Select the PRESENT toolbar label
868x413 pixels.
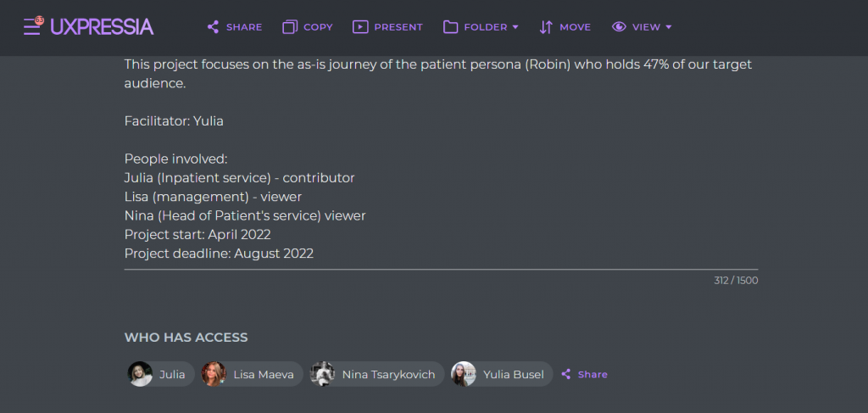[x=398, y=27]
